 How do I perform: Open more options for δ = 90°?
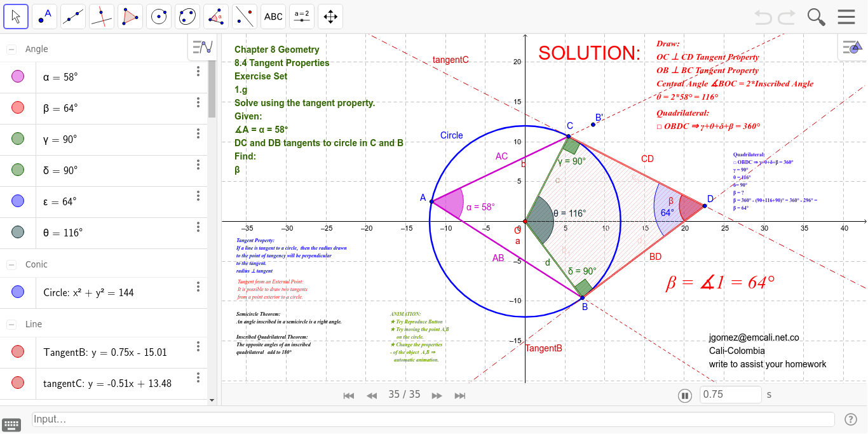pos(198,165)
